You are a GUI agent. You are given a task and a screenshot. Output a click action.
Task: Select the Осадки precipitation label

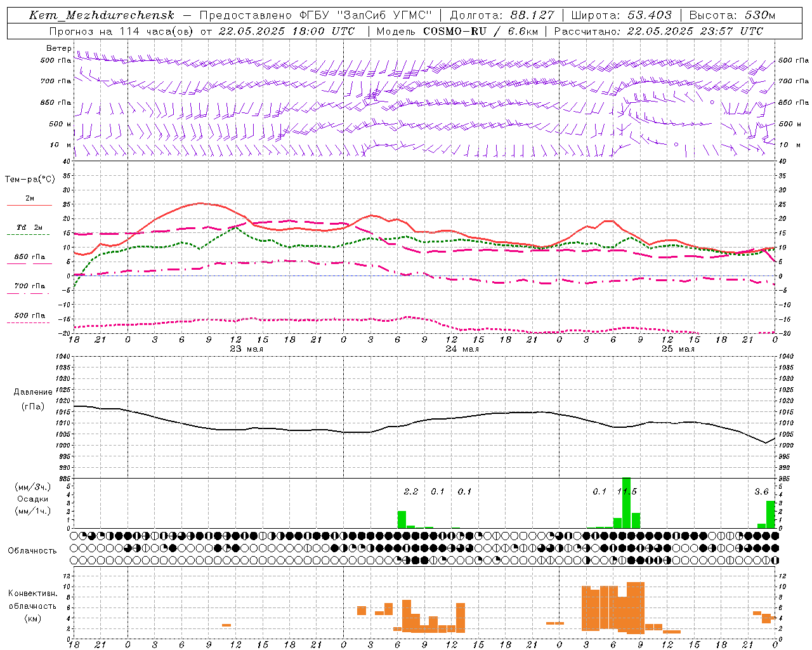(x=33, y=499)
